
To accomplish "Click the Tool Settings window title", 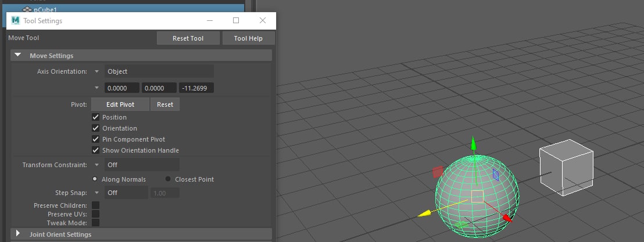I will tap(42, 21).
